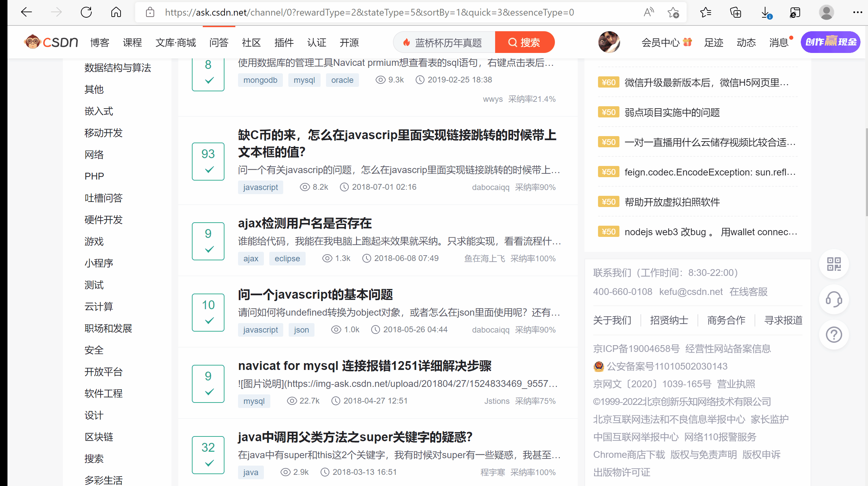Open author 鱼在海上飞 profile

click(485, 259)
